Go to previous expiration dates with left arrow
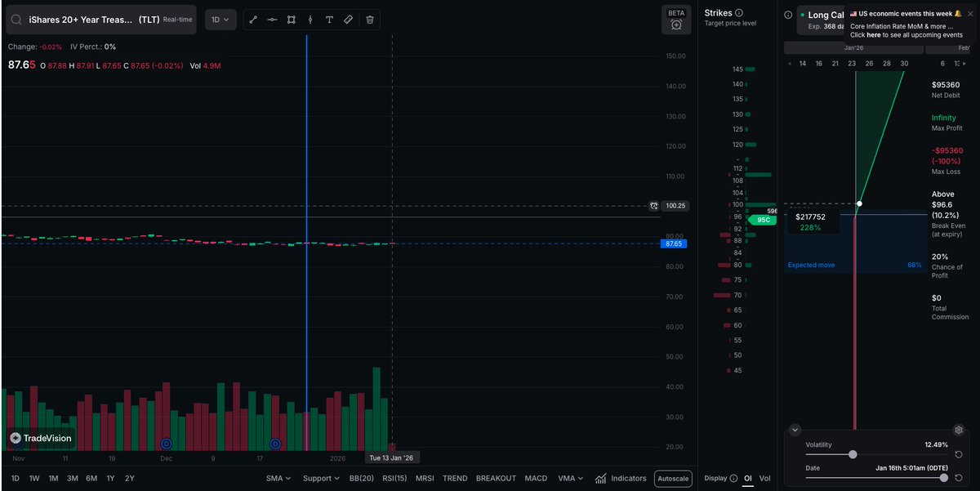The width and height of the screenshot is (980, 491). [789, 64]
